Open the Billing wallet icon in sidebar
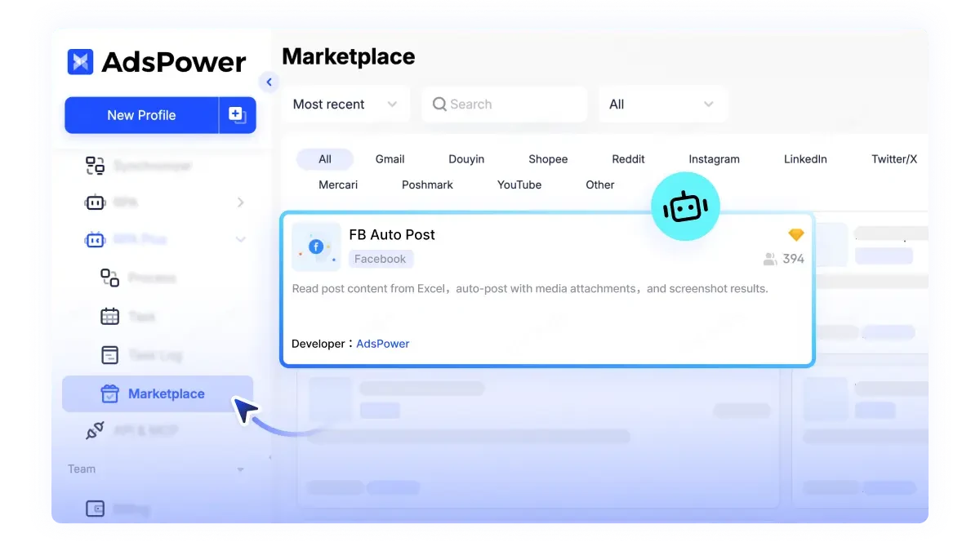 tap(96, 509)
